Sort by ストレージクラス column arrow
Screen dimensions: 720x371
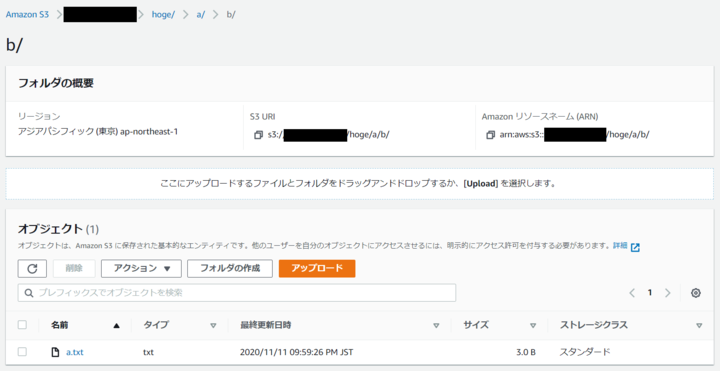click(699, 326)
